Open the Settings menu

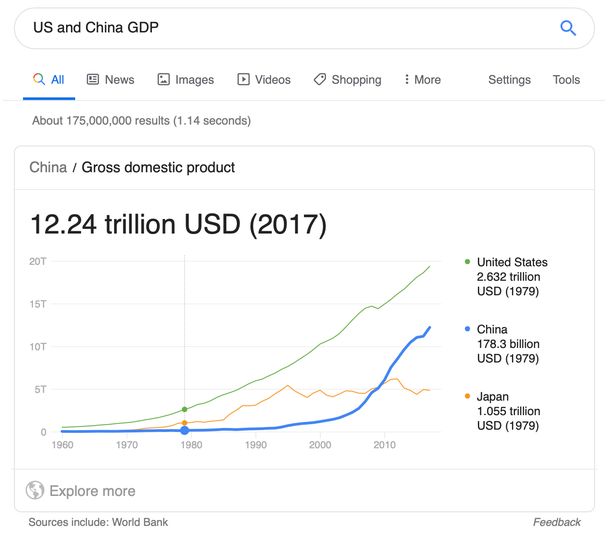(x=509, y=80)
